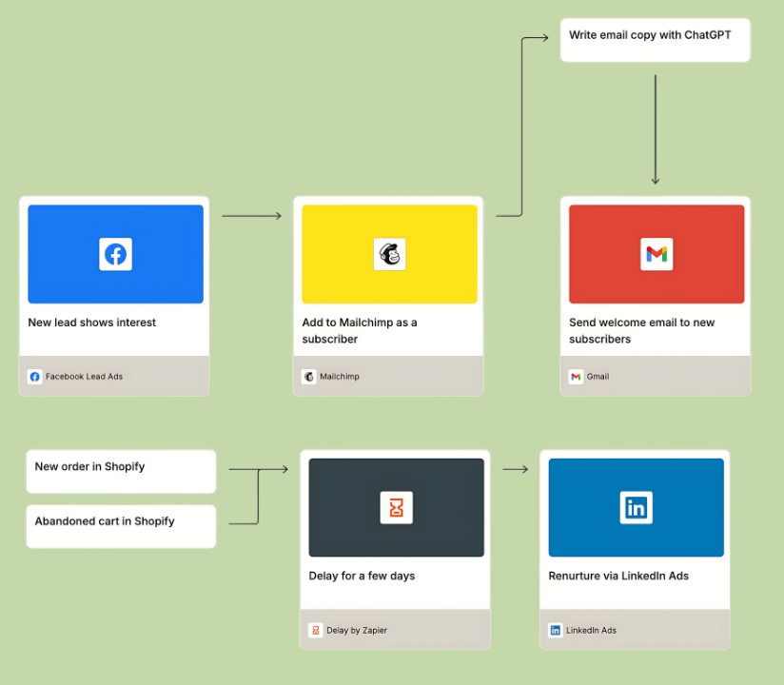
Task: Click small Gmail icon in card footer
Action: 576,377
